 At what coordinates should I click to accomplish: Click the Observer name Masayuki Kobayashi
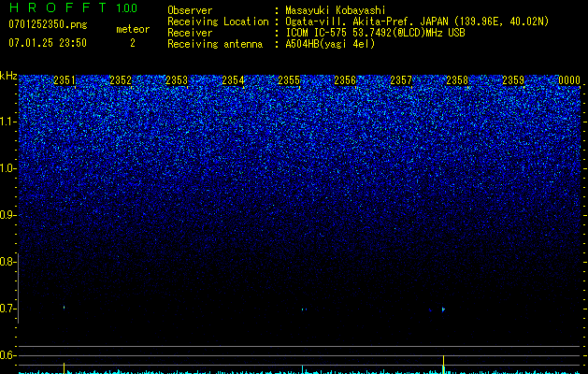pyautogui.click(x=336, y=10)
